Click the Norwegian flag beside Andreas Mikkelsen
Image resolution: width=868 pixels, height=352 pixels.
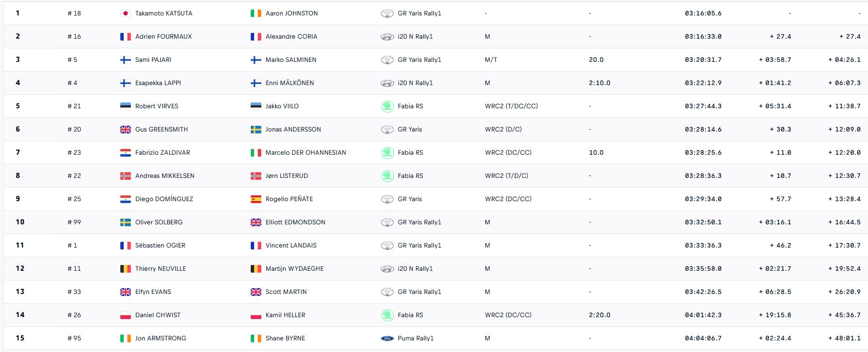coord(126,176)
